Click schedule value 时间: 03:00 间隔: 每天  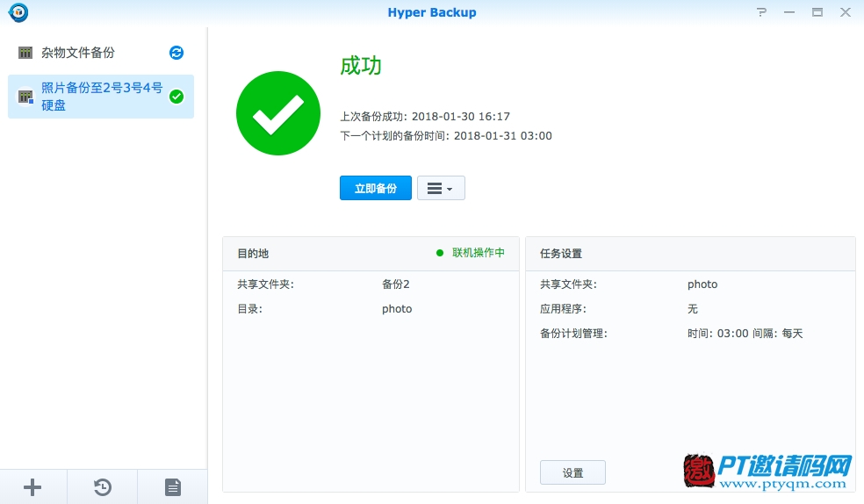point(745,334)
